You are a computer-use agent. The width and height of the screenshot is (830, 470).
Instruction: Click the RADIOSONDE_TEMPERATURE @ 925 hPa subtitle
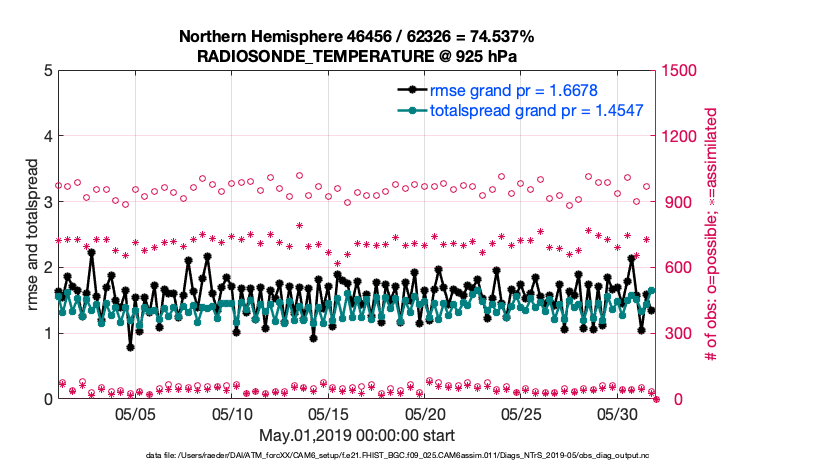(x=356, y=55)
